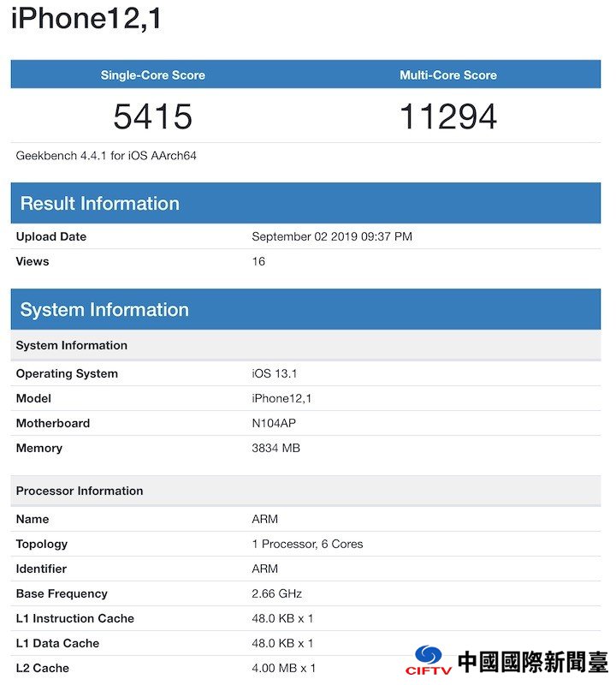Screen dimensions: 616x685
Task: Select the 4.00 MB x 1 value
Action: click(284, 669)
